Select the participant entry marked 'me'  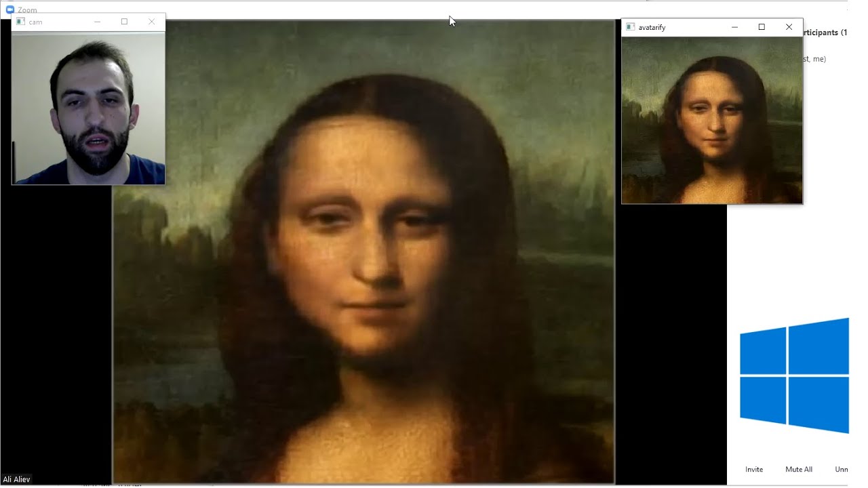(x=815, y=59)
